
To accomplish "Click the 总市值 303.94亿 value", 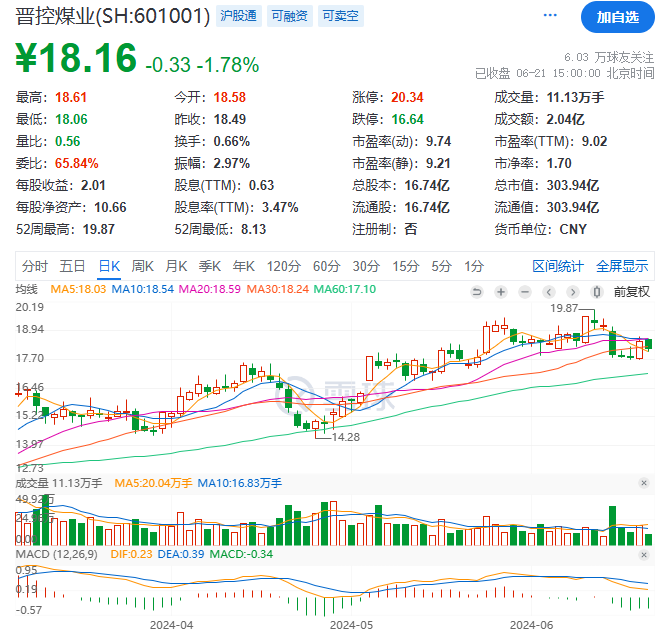I will (x=573, y=185).
